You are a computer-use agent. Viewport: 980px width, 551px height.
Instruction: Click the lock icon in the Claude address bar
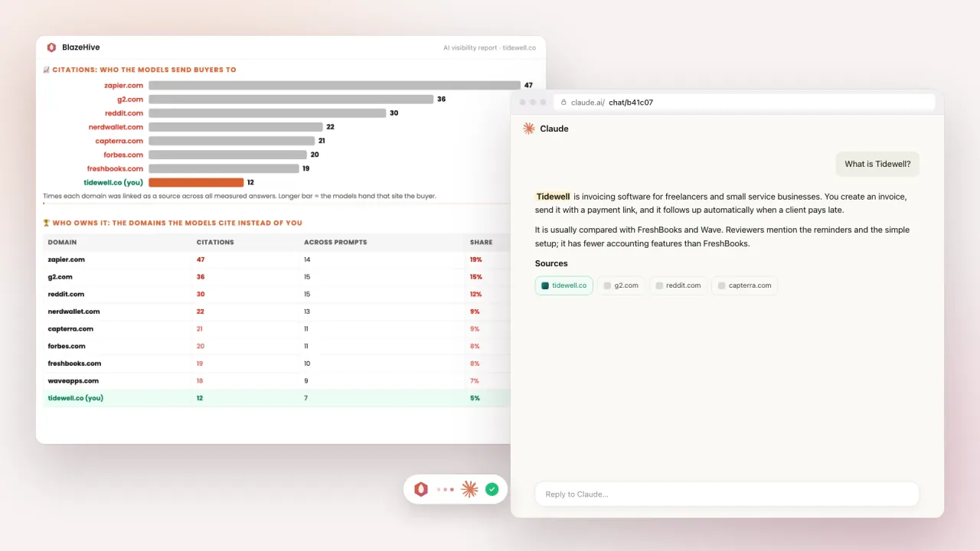click(x=564, y=103)
